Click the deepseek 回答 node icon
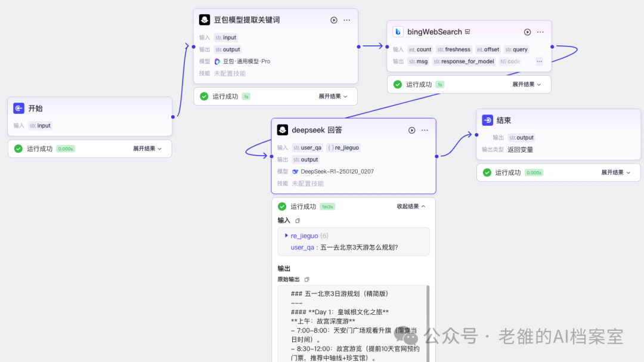The height and width of the screenshot is (362, 644). (283, 130)
